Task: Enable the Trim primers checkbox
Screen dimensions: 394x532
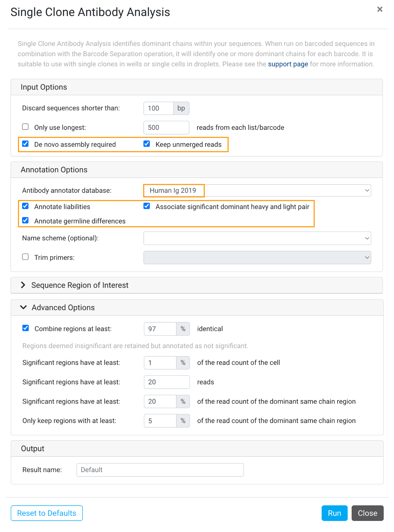Action: 25,257
